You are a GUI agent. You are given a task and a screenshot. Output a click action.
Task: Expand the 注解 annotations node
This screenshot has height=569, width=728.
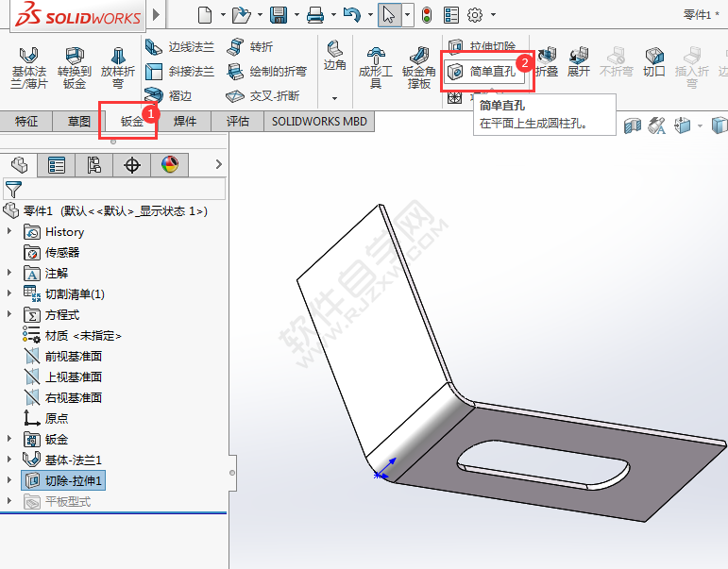pyautogui.click(x=8, y=273)
